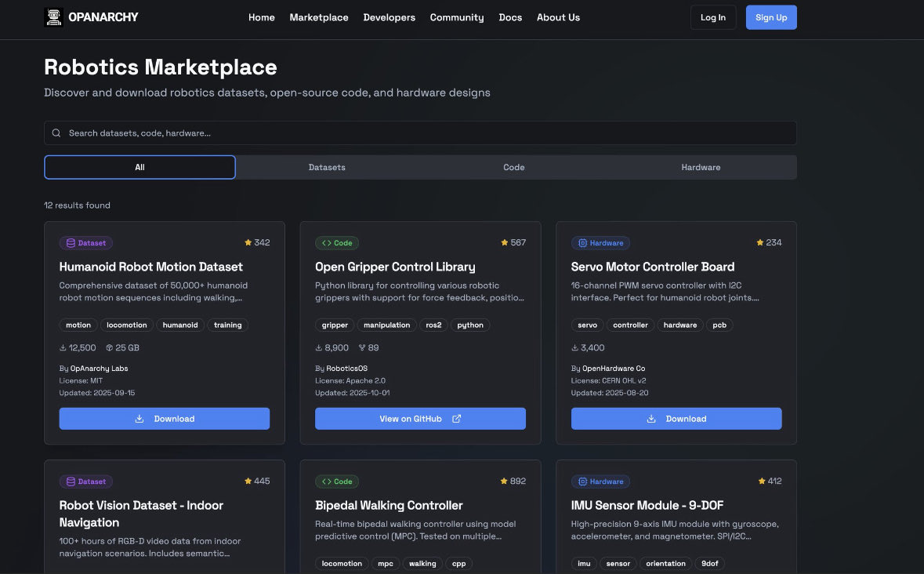Select the locomotion tag on Bipedal Walking Controller

341,563
